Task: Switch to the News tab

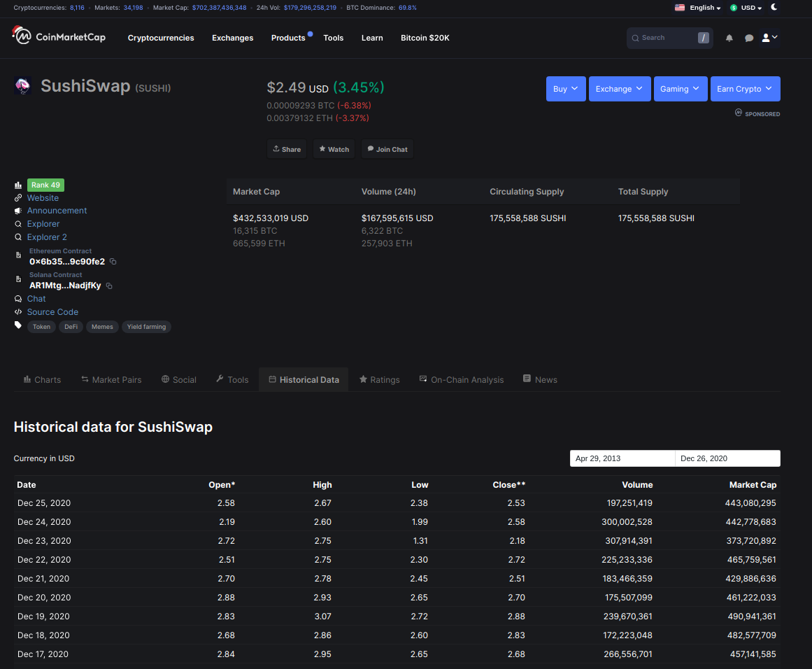Action: pos(540,380)
